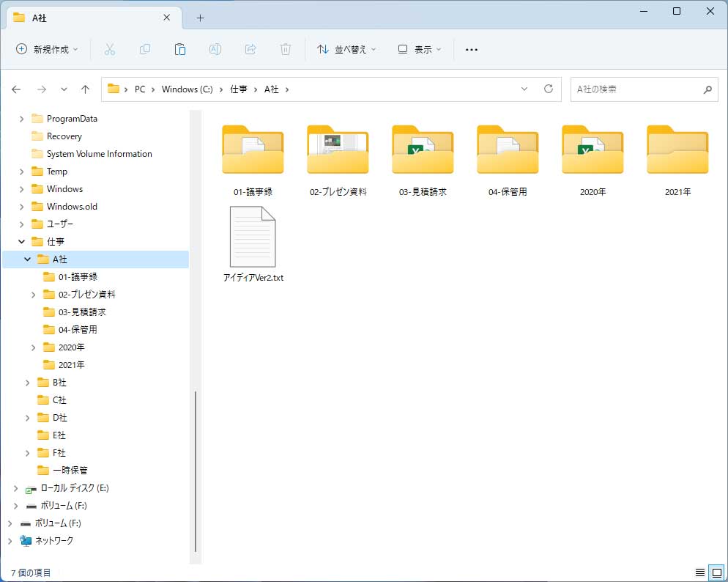Select E社 in the navigation tree
Screen dimensions: 728x582
[x=59, y=435]
